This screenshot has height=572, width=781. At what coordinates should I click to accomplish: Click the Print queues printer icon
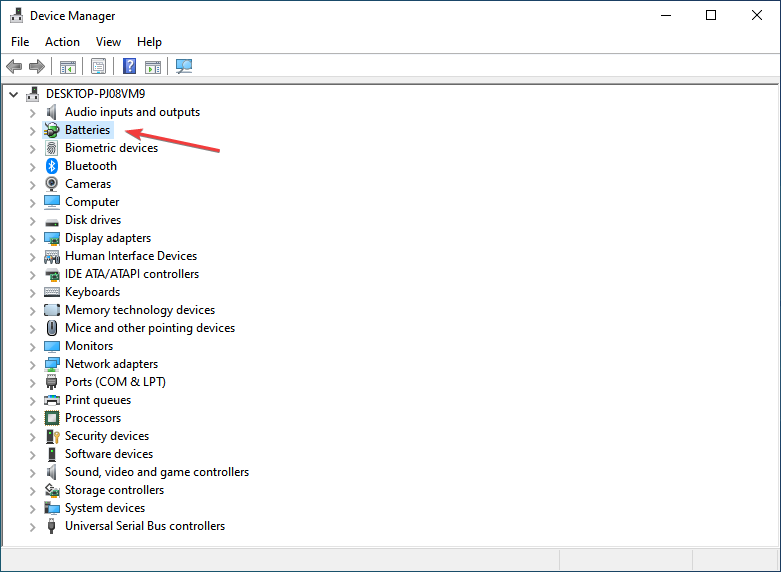tap(52, 400)
